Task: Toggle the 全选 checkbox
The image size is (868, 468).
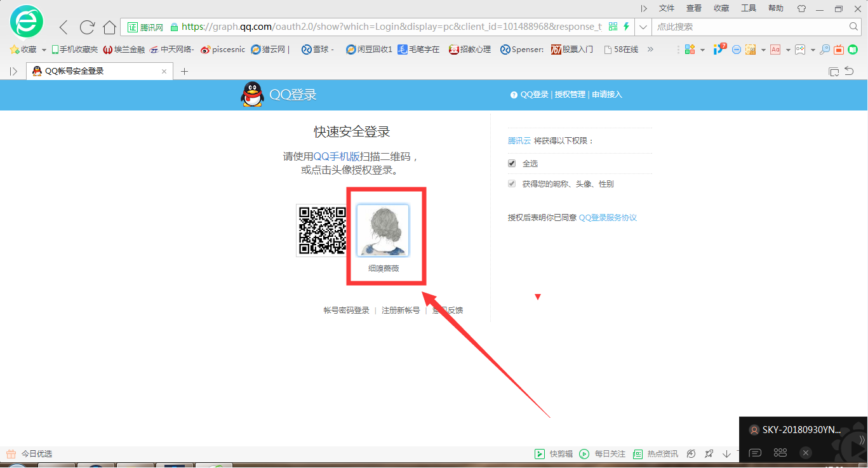Action: (x=512, y=163)
